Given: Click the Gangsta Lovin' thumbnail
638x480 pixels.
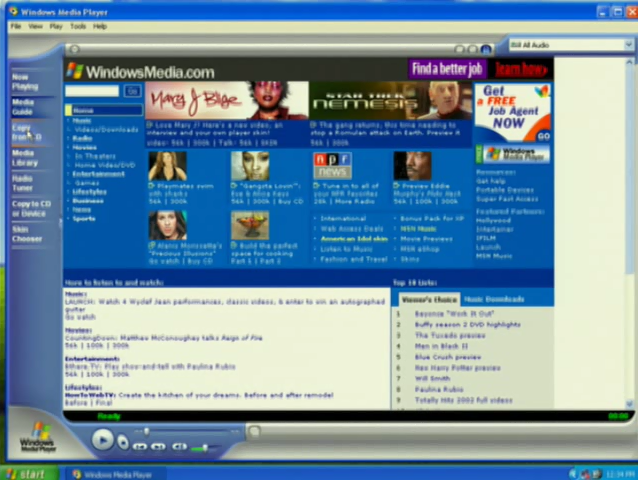Looking at the screenshot, I should click(250, 166).
